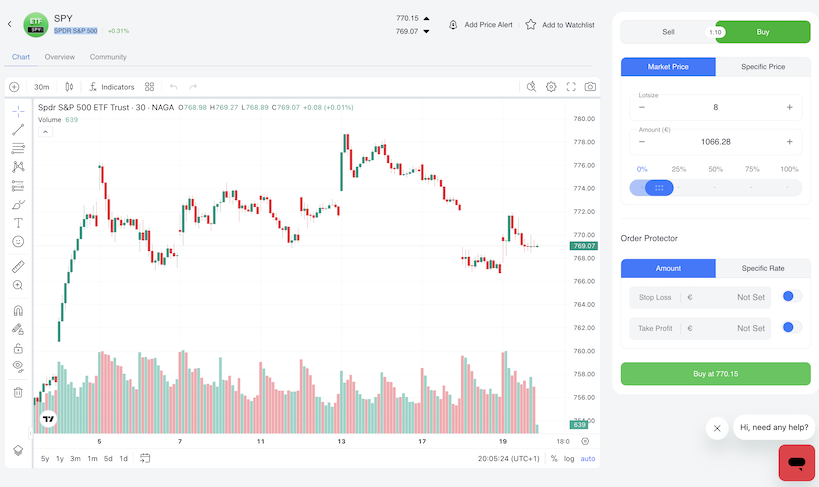Select the crosshair cursor tool
The image size is (819, 487).
[x=18, y=111]
